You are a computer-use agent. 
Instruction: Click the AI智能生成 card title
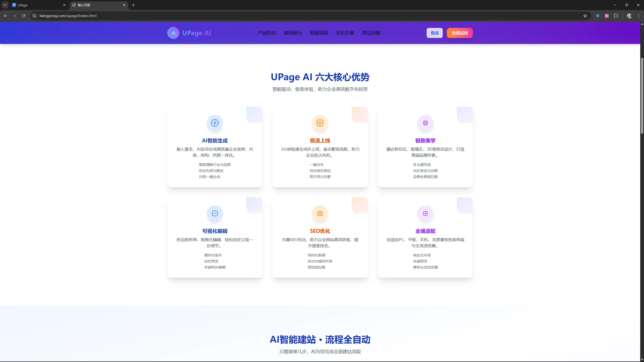(215, 141)
